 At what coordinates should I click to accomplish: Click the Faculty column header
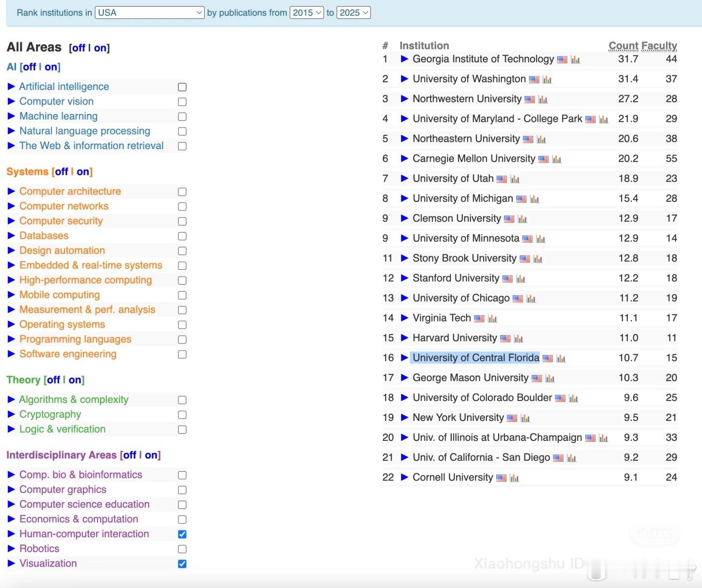coord(659,46)
